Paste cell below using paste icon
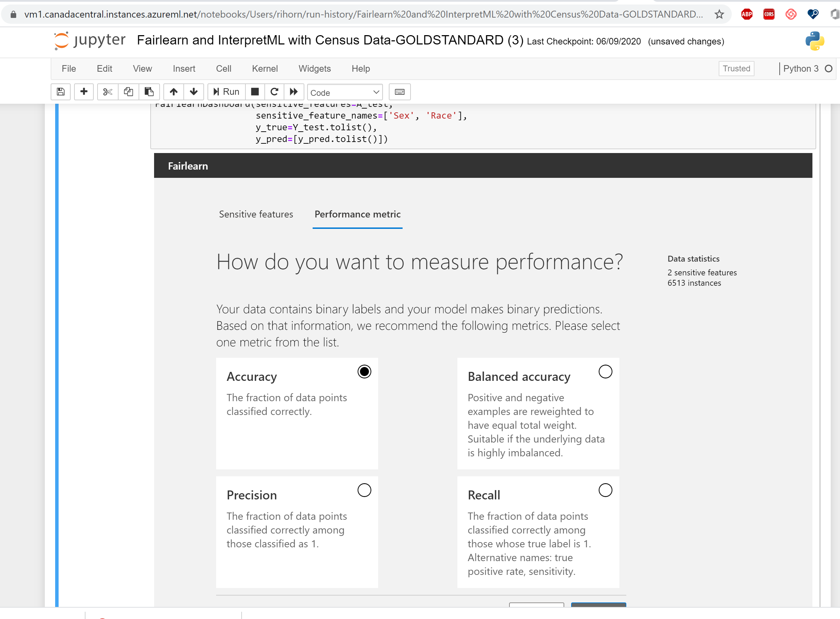The width and height of the screenshot is (840, 619). (x=149, y=92)
